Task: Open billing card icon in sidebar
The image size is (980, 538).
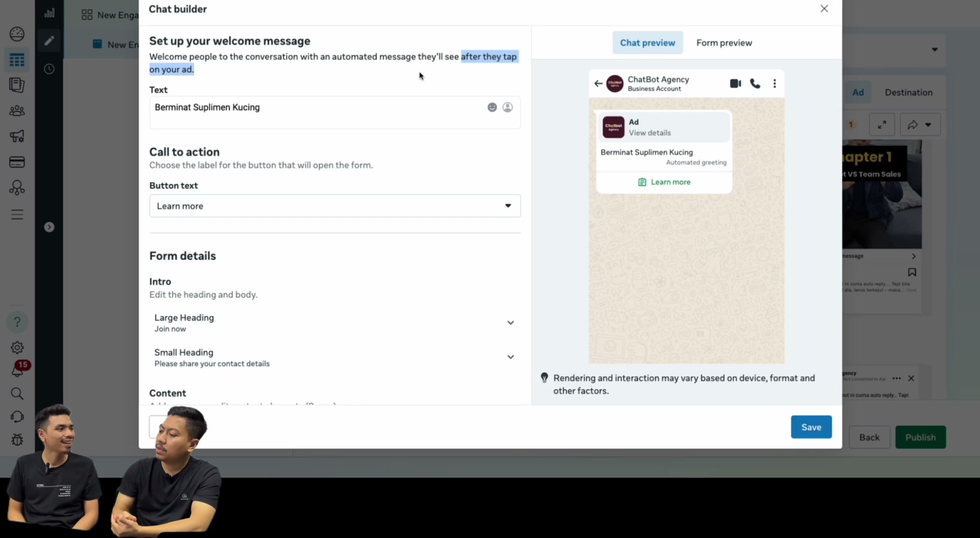Action: coord(17,162)
